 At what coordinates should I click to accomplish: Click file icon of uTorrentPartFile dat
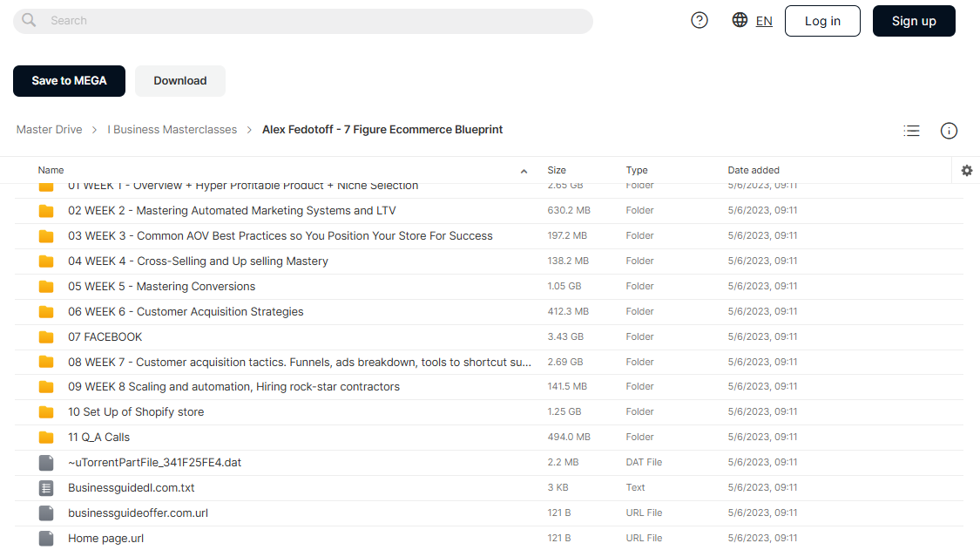[46, 462]
